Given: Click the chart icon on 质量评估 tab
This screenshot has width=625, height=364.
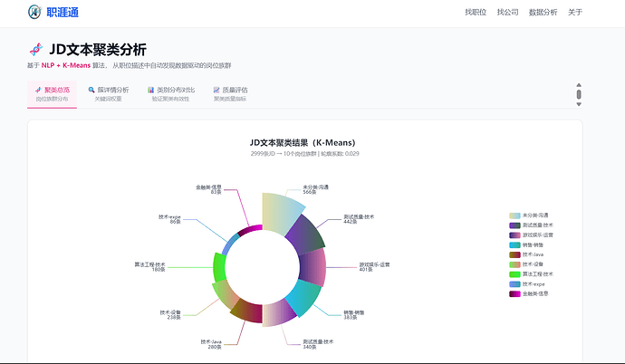Looking at the screenshot, I should point(216,90).
